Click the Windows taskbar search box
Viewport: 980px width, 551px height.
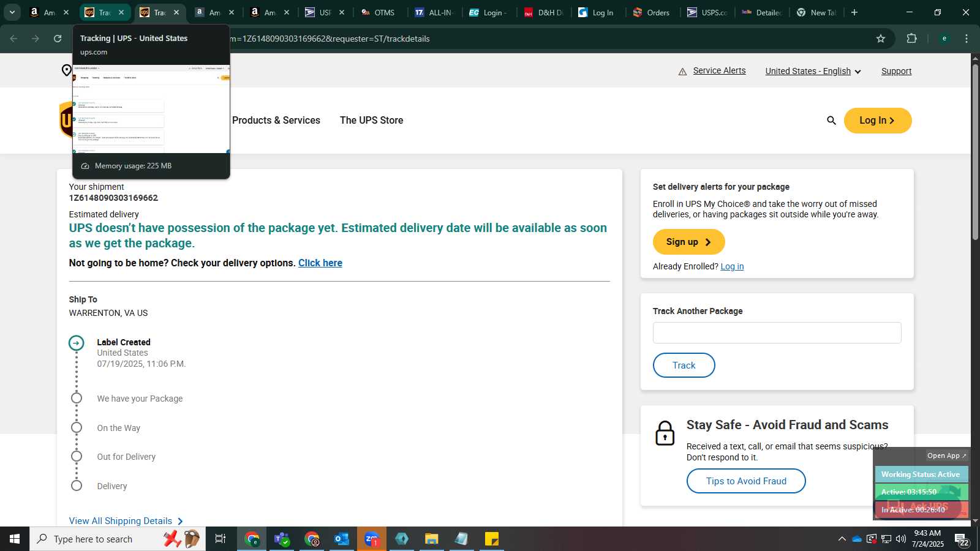(118, 539)
